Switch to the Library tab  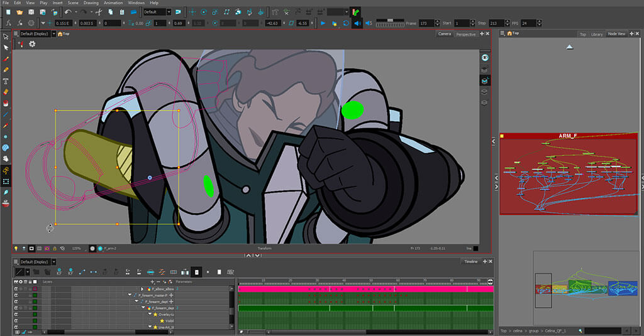tap(597, 34)
